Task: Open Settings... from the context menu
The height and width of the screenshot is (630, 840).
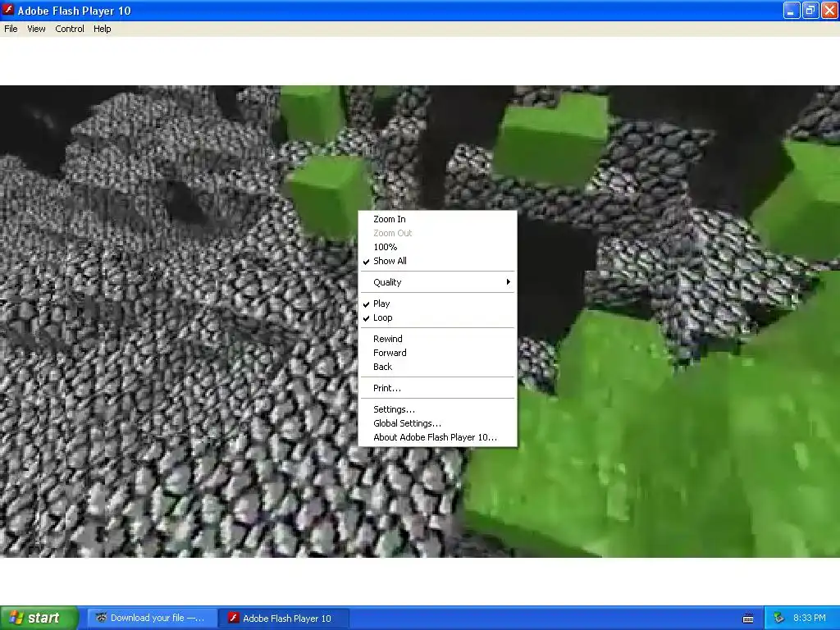Action: pos(438,409)
